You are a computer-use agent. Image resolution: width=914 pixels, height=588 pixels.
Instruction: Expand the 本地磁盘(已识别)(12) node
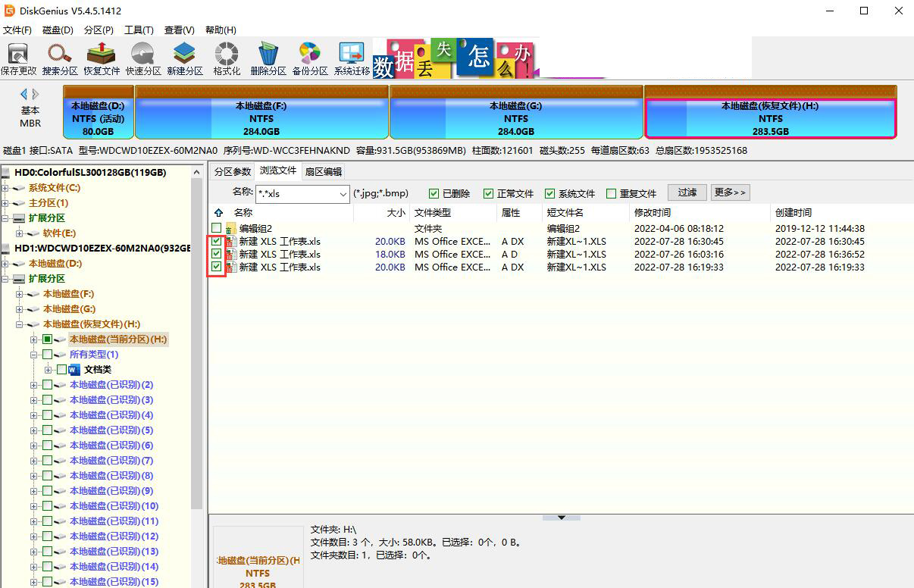[x=34, y=536]
